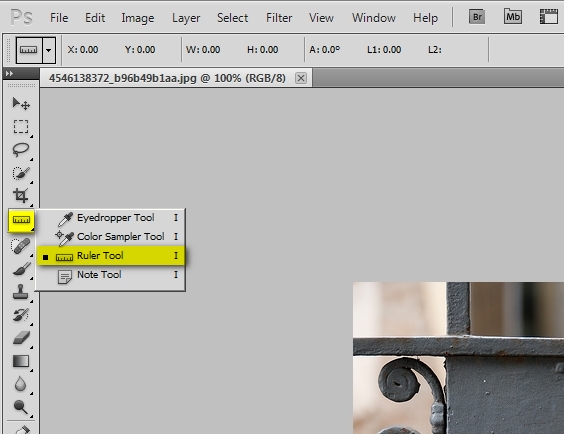Close the 4546138372_b96b49b1aa.jpg document tab

coord(301,78)
